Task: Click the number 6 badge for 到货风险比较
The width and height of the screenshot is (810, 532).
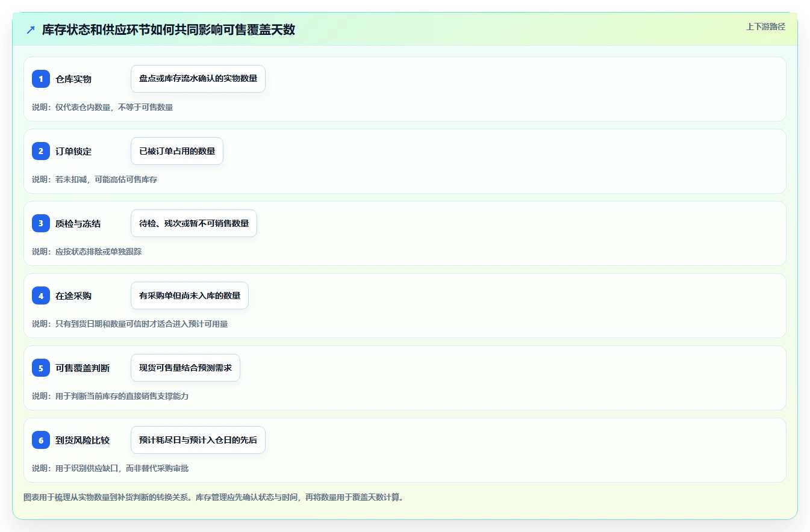Action: [x=41, y=440]
